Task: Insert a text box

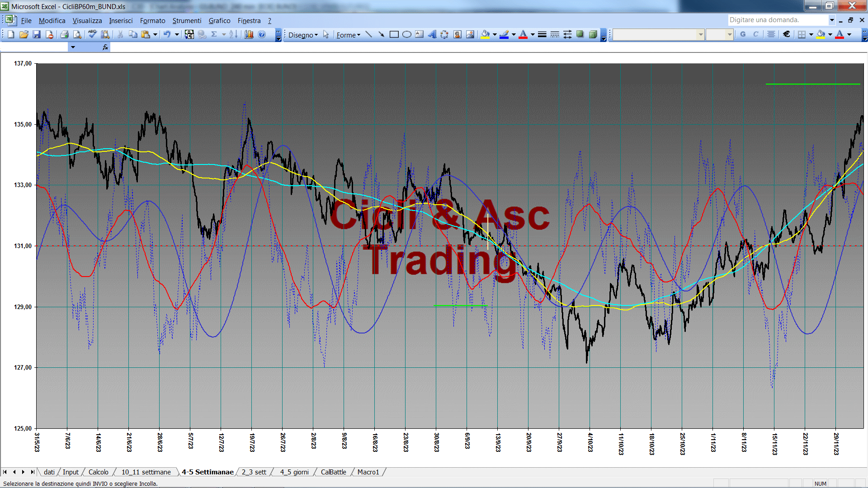Action: 419,34
